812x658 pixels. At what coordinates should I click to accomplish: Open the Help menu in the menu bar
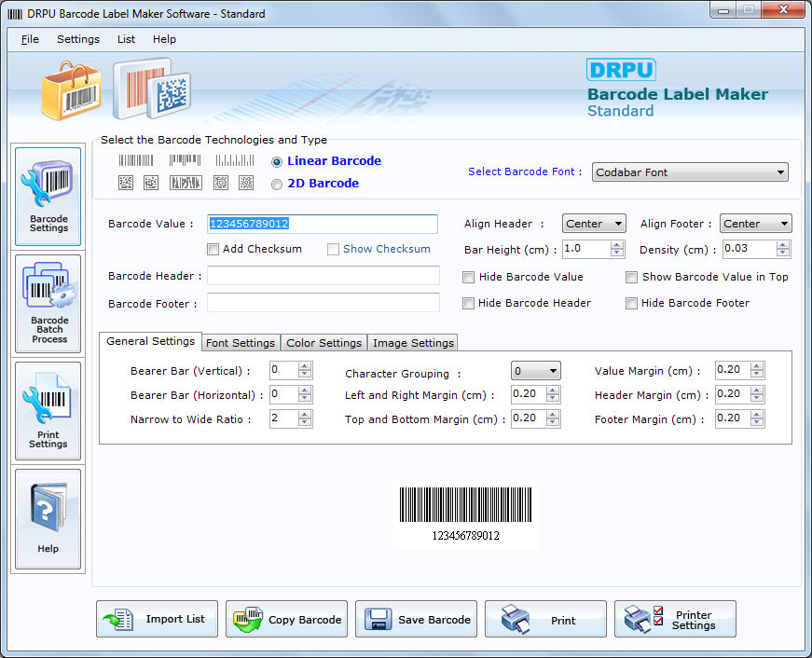(x=164, y=39)
